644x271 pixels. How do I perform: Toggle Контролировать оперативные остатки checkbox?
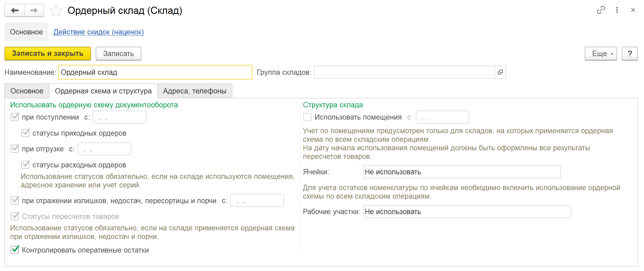pos(15,250)
